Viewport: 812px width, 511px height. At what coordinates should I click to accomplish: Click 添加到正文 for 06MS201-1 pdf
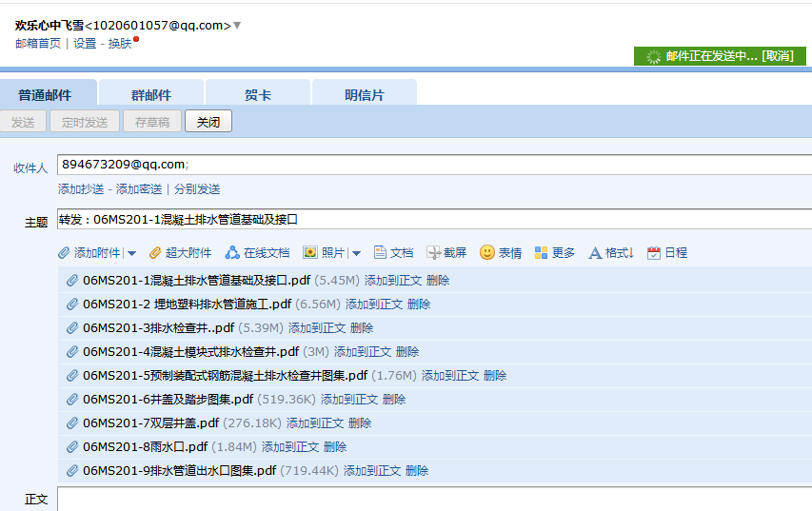click(393, 281)
